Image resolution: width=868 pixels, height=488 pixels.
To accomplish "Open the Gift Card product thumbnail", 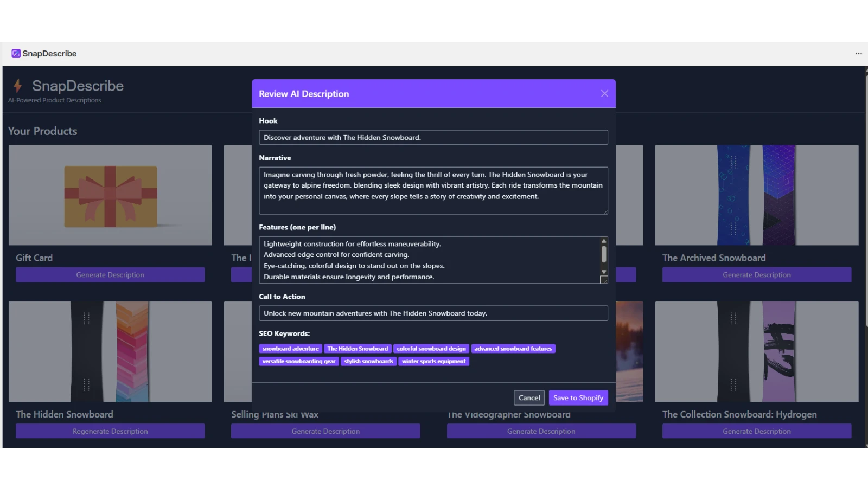I will (x=110, y=195).
